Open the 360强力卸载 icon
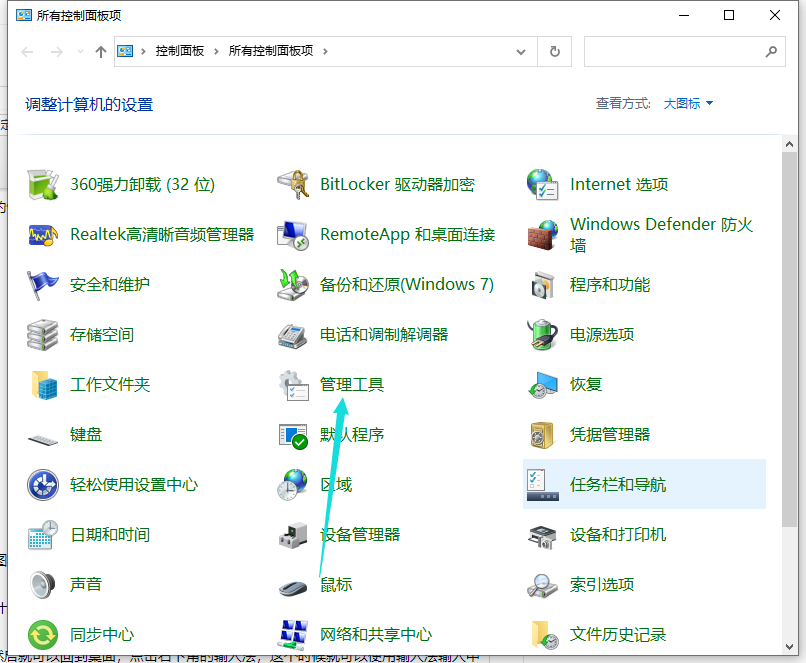 [43, 185]
